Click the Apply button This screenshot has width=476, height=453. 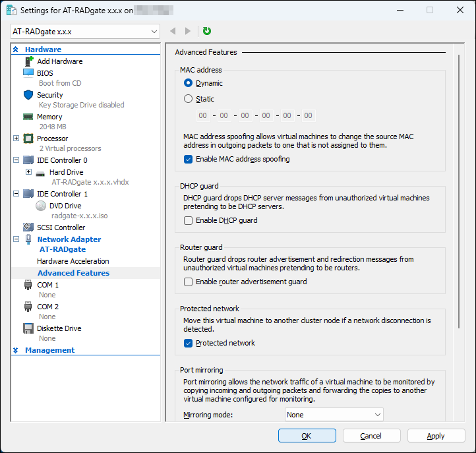[436, 436]
